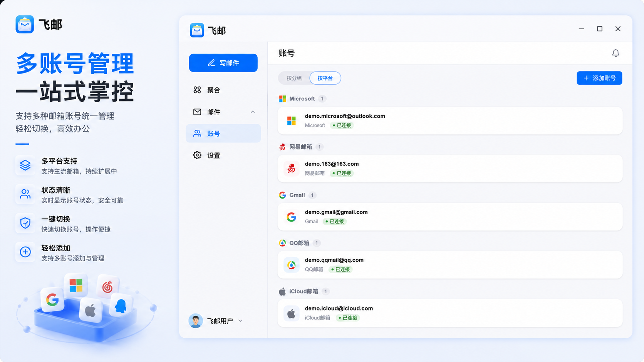Collapse the 邮件 section chevron
The width and height of the screenshot is (644, 362).
pyautogui.click(x=253, y=112)
